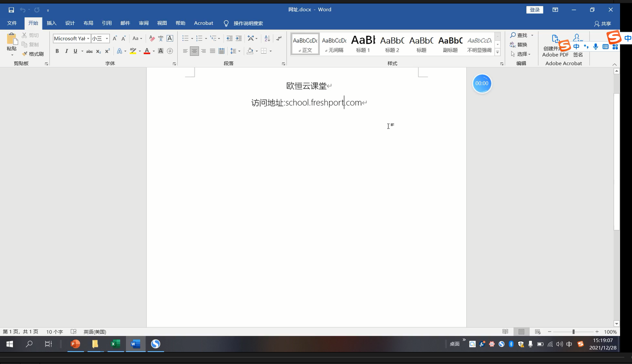Apply the Heading 1 (标题 1) style
632x364 pixels.
pos(363,44)
